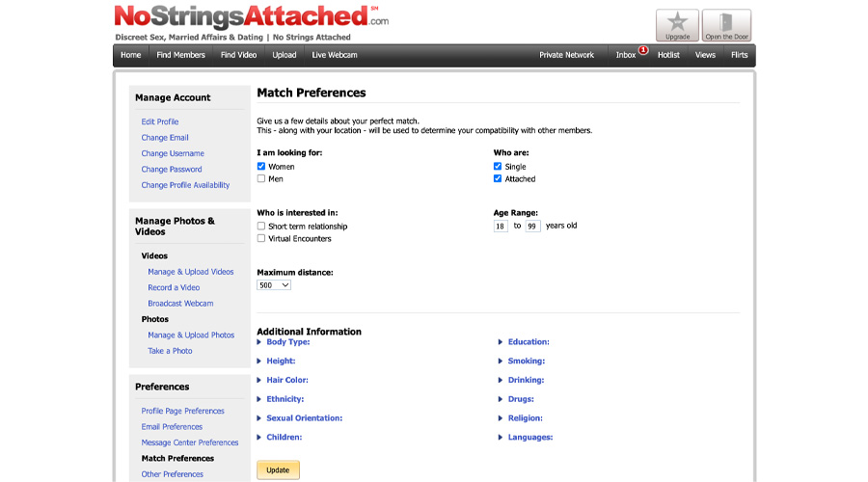Open Manage & Upload Videos link
The image size is (868, 482).
click(191, 272)
